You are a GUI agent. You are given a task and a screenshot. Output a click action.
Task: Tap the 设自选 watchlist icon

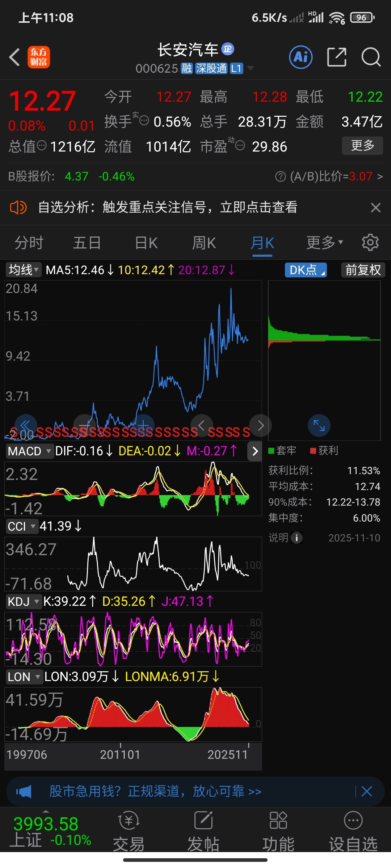pos(353,820)
